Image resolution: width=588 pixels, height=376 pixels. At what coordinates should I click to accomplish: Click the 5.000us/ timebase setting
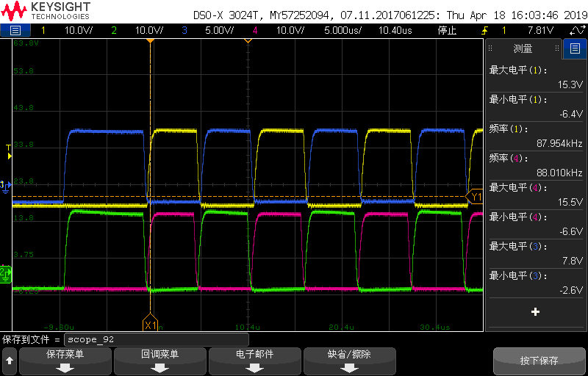[x=343, y=30]
